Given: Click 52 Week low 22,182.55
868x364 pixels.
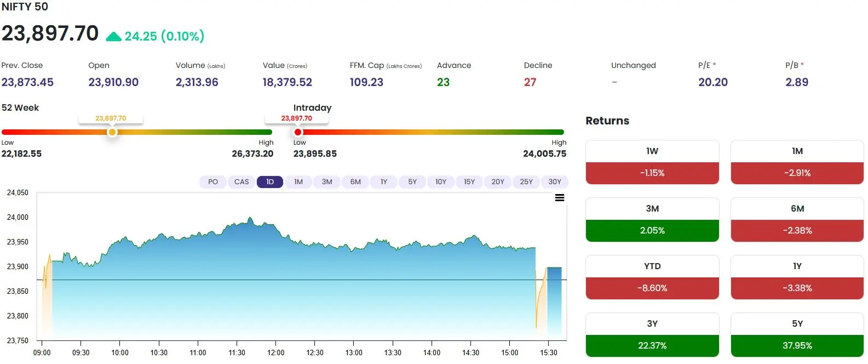Looking at the screenshot, I should [x=21, y=154].
